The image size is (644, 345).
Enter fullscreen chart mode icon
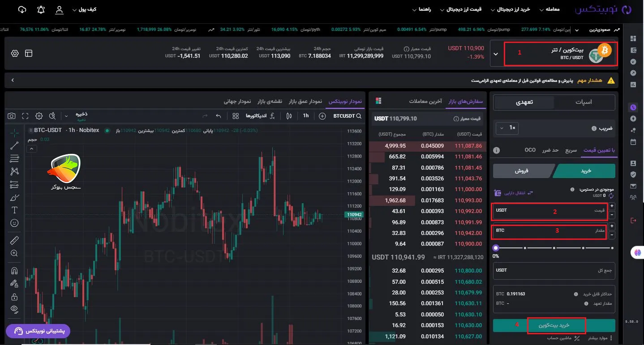click(26, 116)
